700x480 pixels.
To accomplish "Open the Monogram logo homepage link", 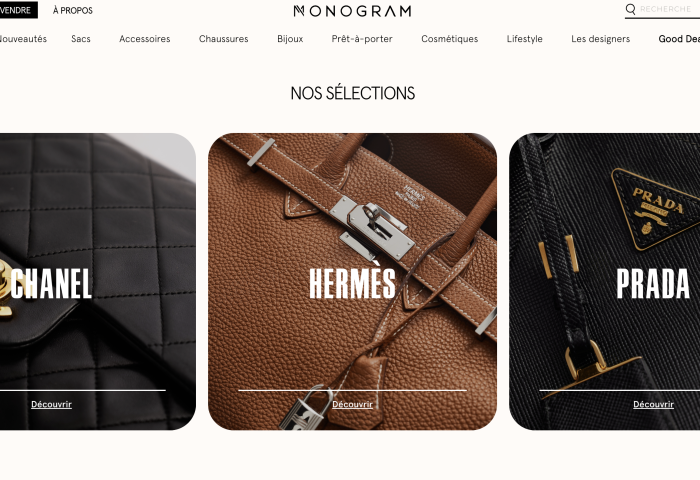I will pos(352,11).
